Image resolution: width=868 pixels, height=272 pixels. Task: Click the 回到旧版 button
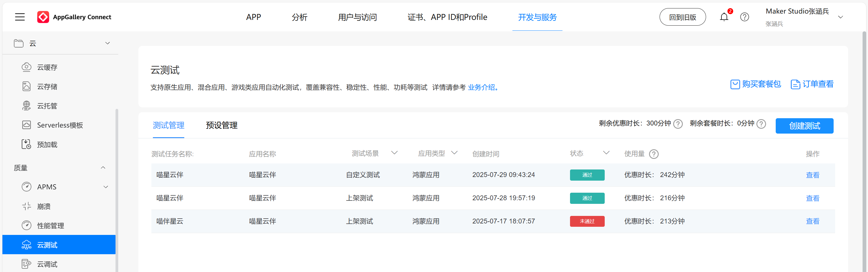[682, 17]
